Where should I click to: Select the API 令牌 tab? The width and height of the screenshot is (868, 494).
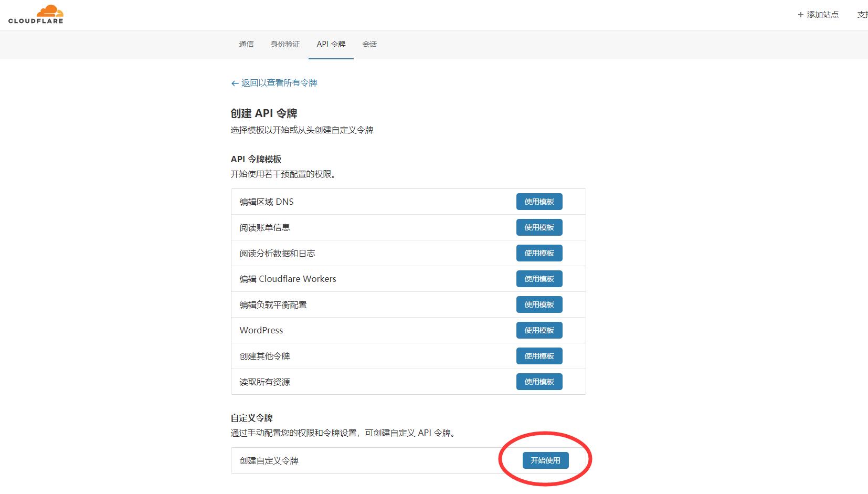(x=331, y=44)
